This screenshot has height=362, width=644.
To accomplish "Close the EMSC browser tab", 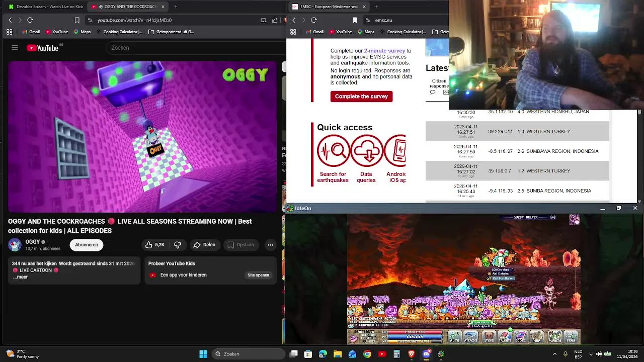I will (364, 7).
